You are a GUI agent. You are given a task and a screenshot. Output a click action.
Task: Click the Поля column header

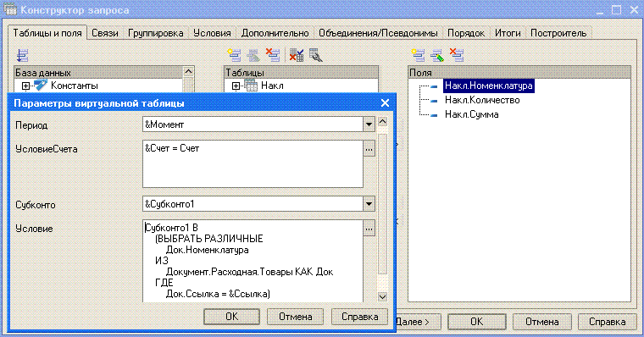point(519,73)
